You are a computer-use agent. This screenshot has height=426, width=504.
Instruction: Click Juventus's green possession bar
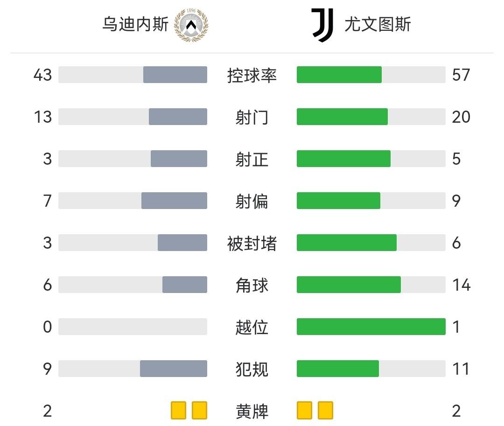pos(339,75)
